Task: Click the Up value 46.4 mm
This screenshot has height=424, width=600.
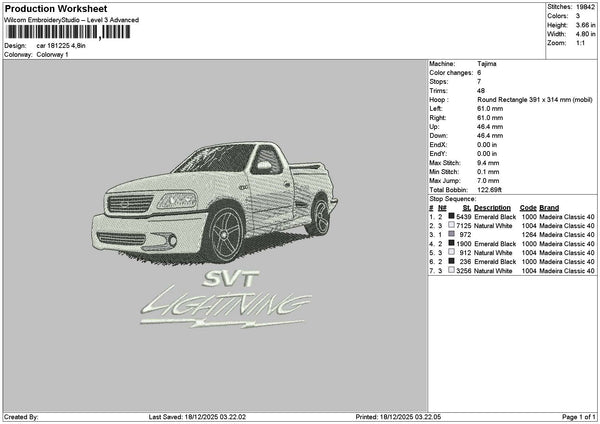Action: tap(490, 127)
